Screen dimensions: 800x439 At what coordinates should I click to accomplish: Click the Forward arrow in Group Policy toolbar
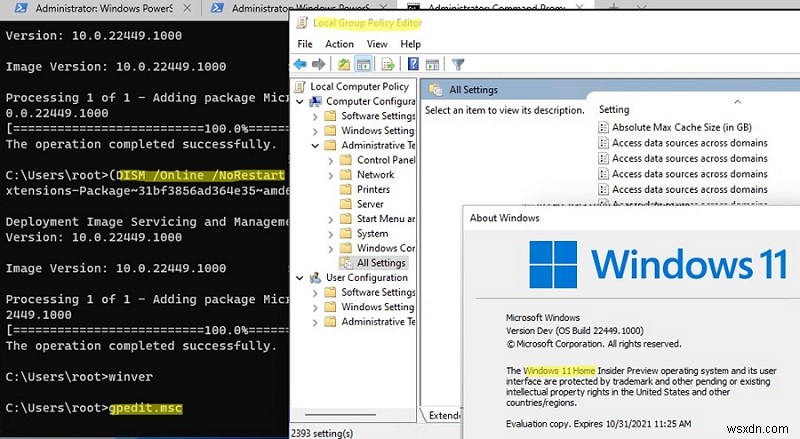318,64
